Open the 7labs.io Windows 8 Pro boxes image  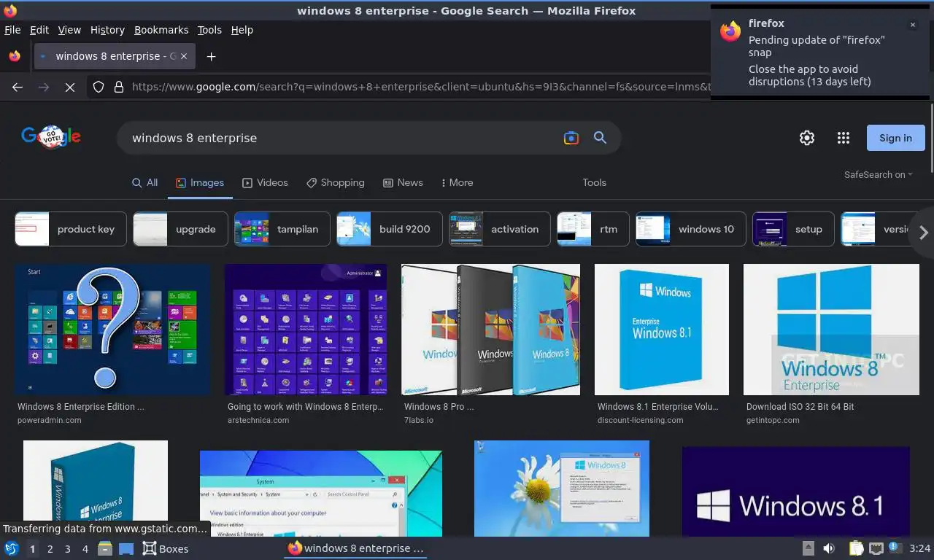pyautogui.click(x=490, y=330)
